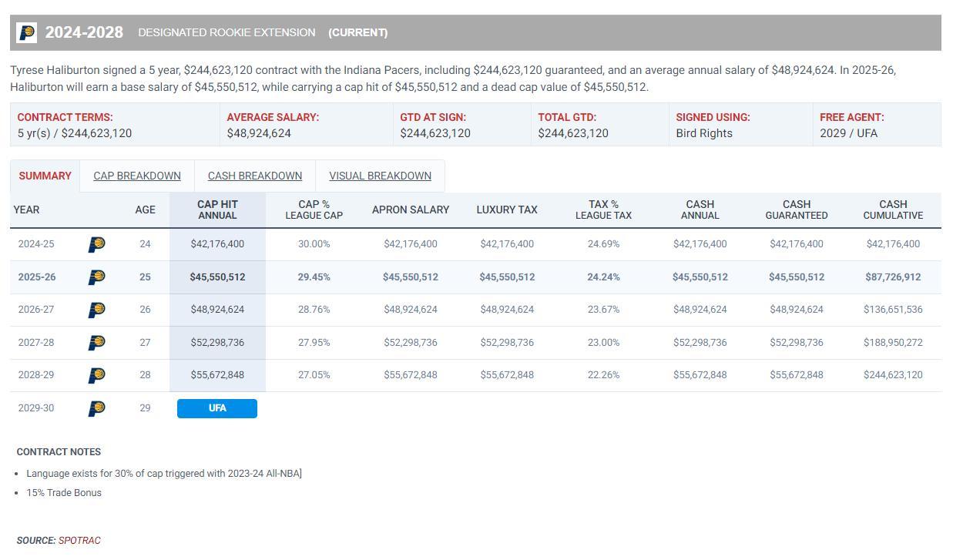
Task: Click the Pacers logo in the 2025-26 row
Action: click(x=96, y=277)
